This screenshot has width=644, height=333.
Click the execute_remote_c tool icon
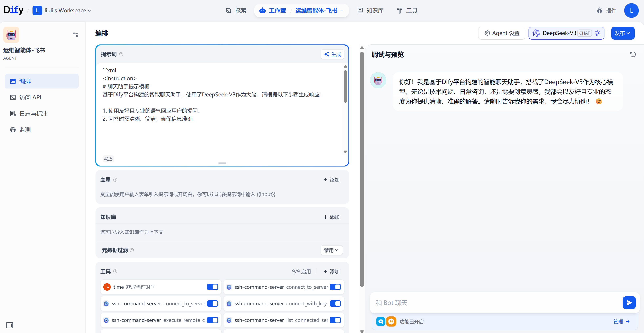[x=106, y=320]
